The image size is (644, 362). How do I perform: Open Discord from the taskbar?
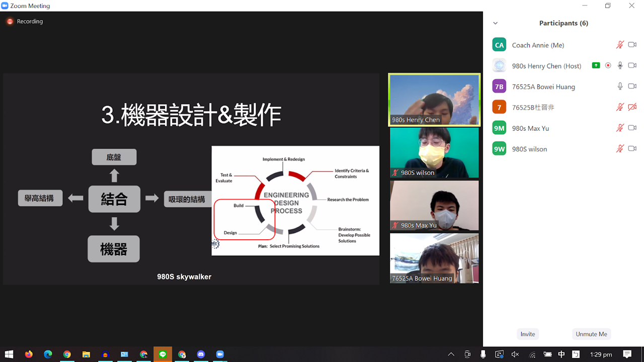coord(201,354)
